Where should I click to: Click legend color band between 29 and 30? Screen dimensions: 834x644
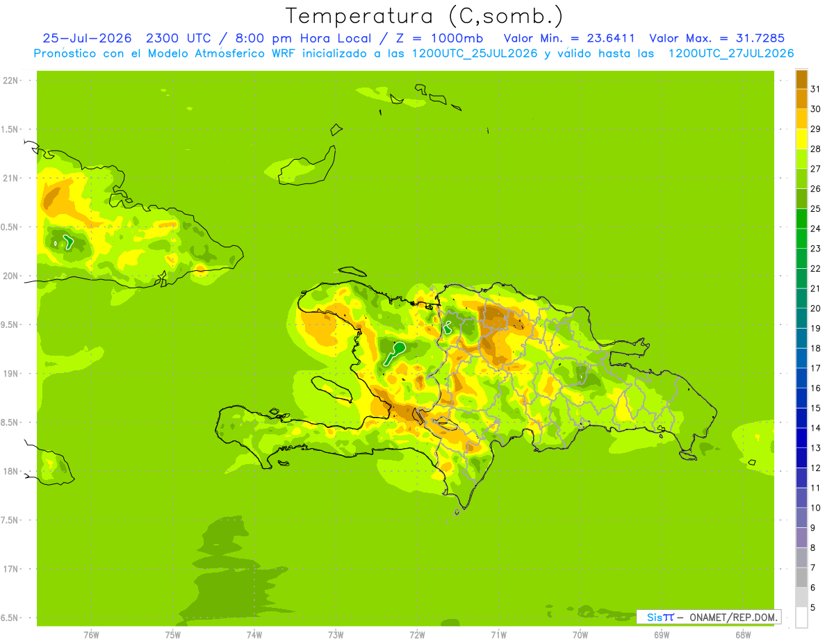(801, 119)
